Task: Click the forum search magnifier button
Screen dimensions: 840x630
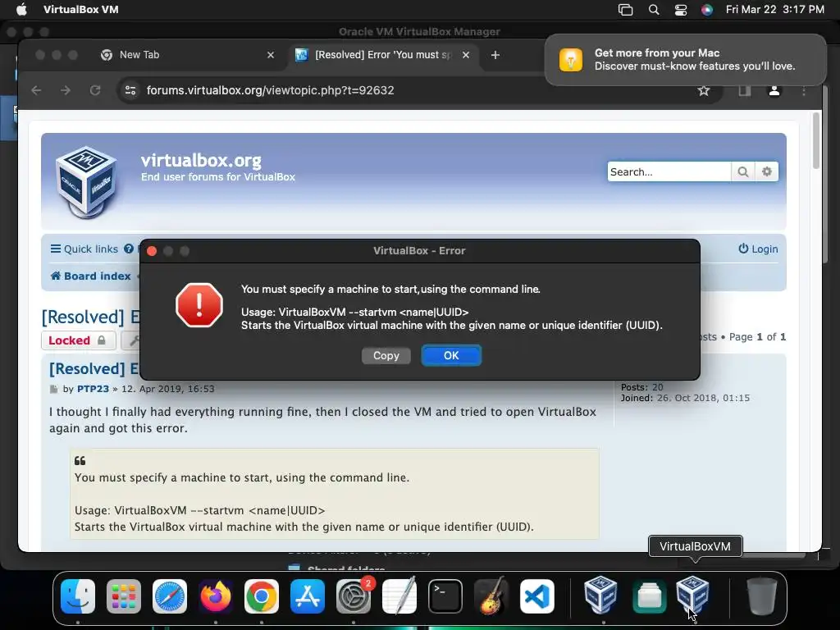Action: (742, 172)
